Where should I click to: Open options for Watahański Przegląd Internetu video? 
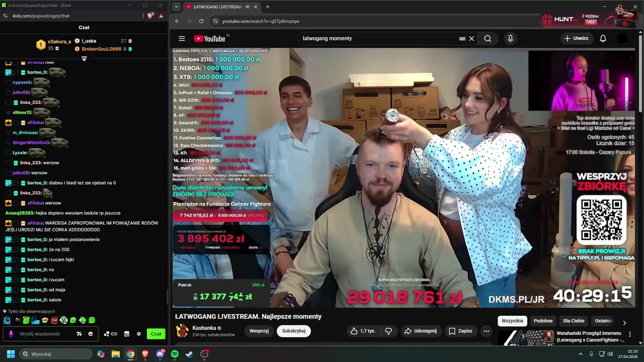(x=630, y=334)
